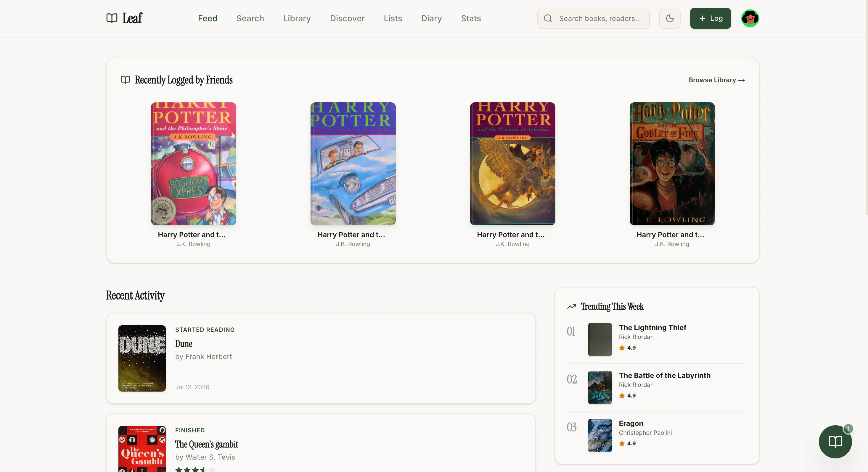Open the Eragon trending entry

[656, 435]
